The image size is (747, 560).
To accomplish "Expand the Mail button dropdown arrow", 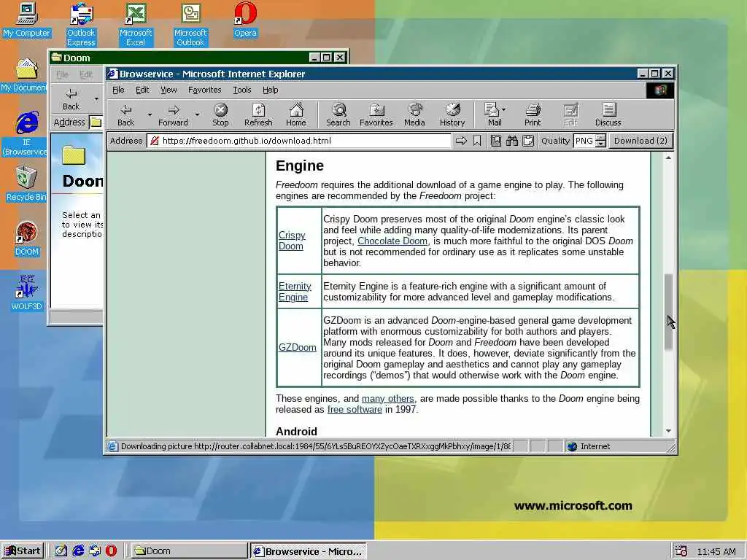I will [x=504, y=109].
